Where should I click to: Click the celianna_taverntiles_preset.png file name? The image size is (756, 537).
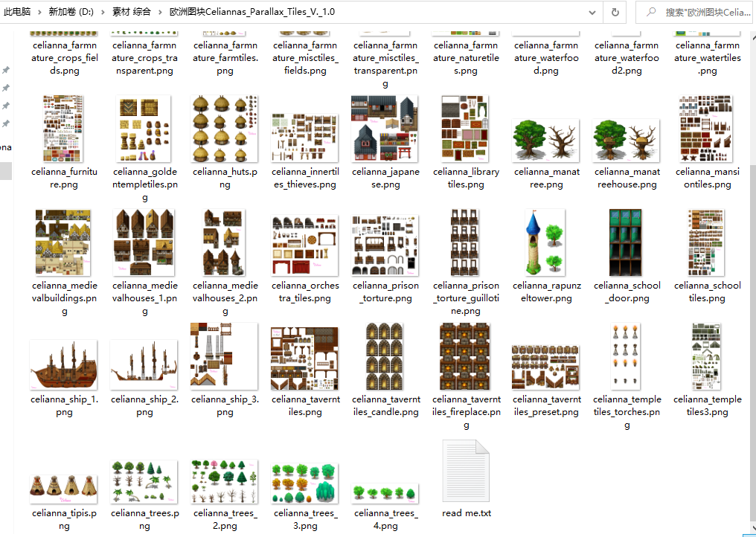click(547, 406)
